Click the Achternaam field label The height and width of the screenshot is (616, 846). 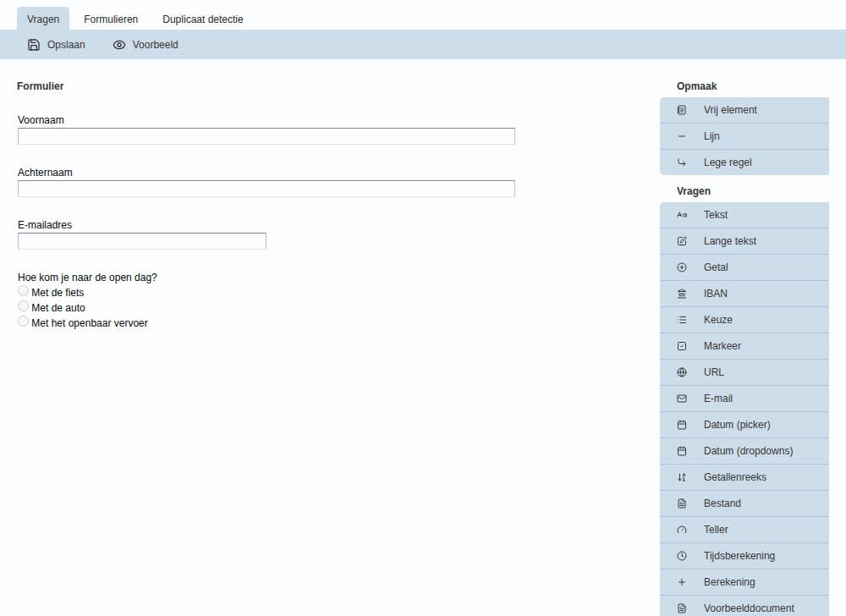click(x=46, y=173)
